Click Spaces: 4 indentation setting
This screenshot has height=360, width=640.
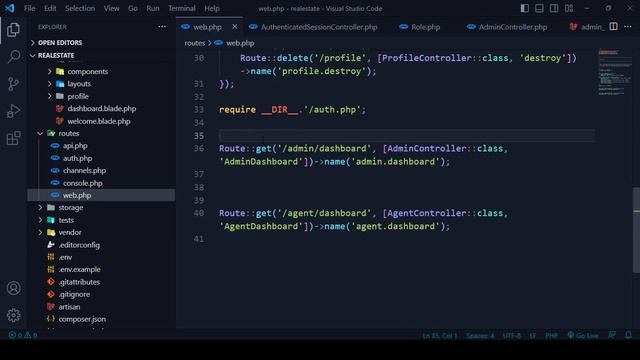tap(480, 336)
